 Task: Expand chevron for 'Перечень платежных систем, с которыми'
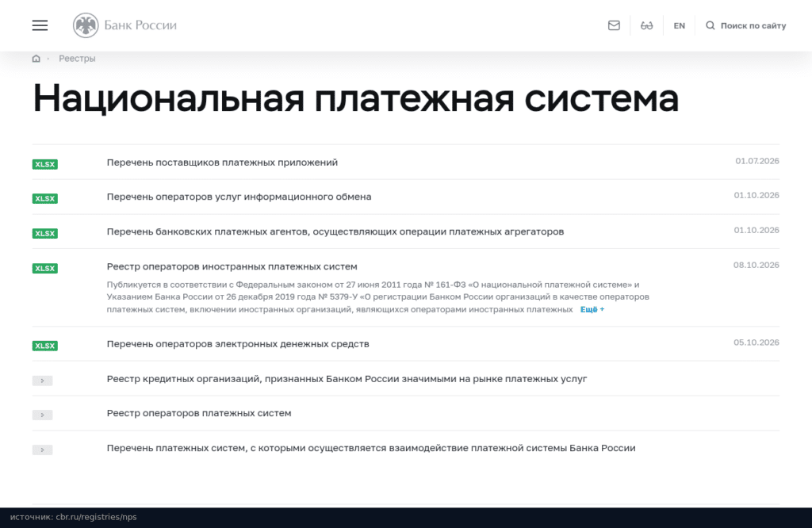point(43,450)
